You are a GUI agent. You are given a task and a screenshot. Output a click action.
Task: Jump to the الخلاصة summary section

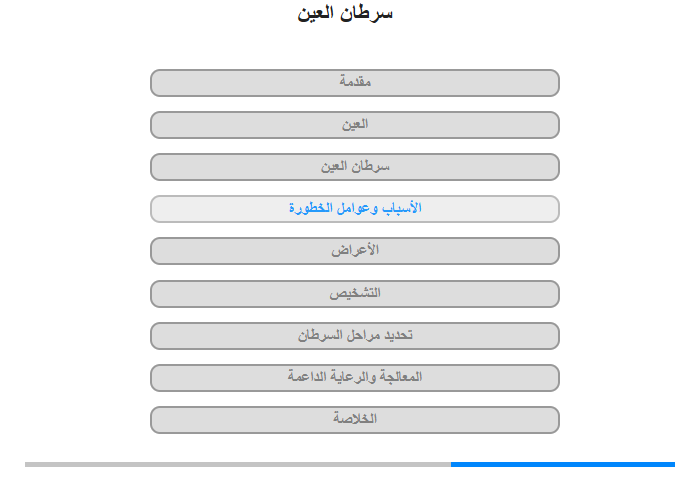pos(354,419)
